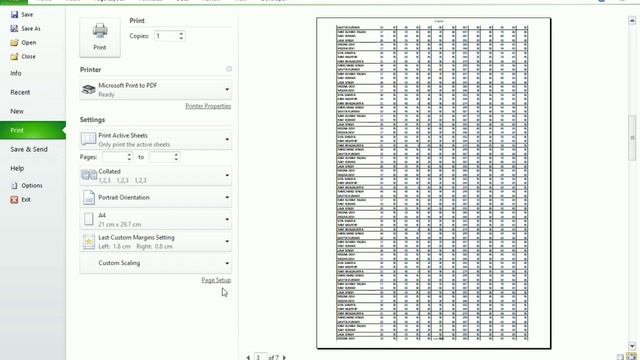Open the Recent tab
This screenshot has width=640, height=360.
[x=20, y=92]
